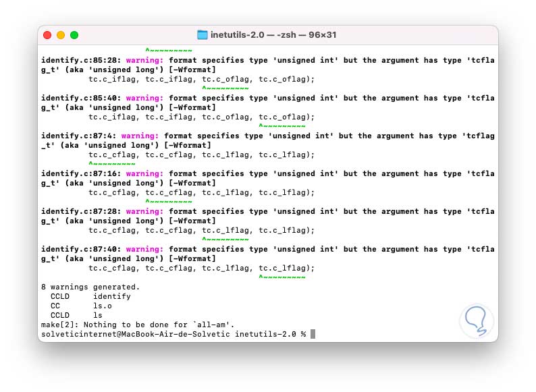Viewport: 536px width, 392px height.
Task: Click the 'make[2]: Nothing to be done' line
Action: click(138, 325)
